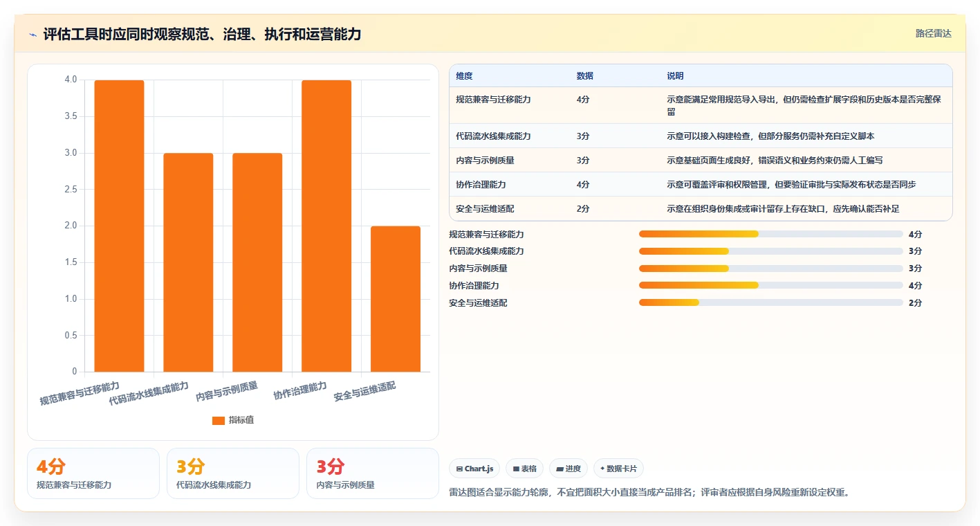This screenshot has width=980, height=526.
Task: Open the 4分 规范兼容与迁移能力 data card
Action: [93, 473]
